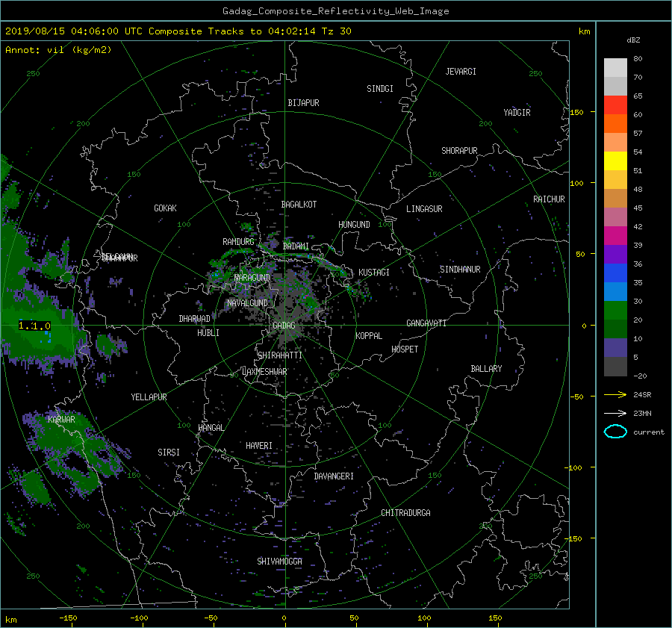
Task: Click the HOSPET city label
Action: click(405, 349)
